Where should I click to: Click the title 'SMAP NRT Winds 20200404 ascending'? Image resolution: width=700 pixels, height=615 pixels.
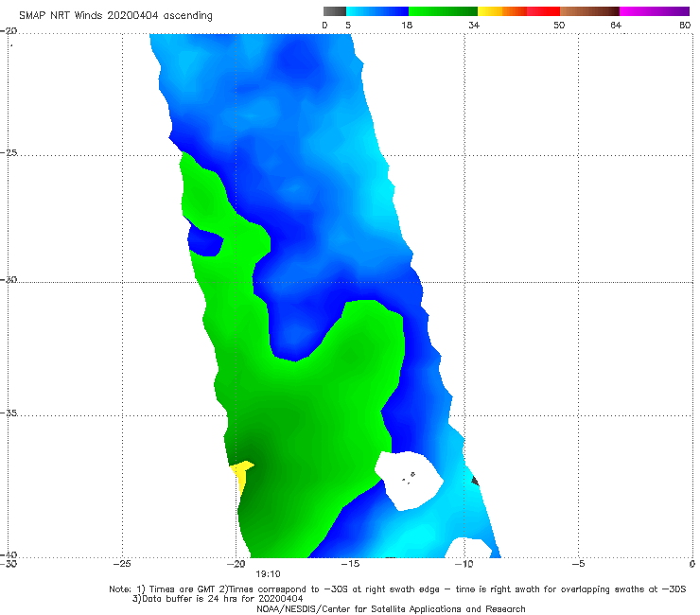(x=115, y=15)
